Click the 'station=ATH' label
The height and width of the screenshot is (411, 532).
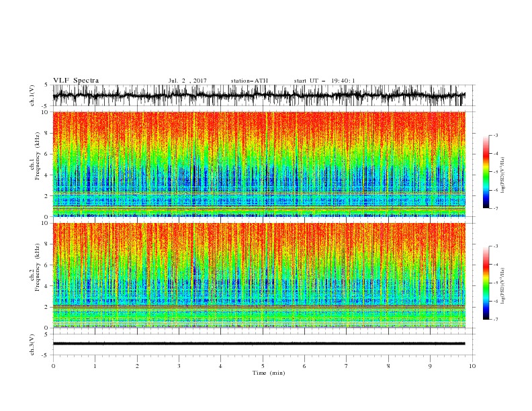(249, 81)
